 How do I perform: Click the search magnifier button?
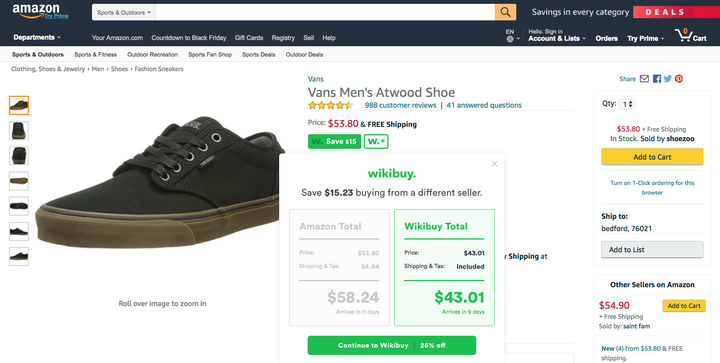coord(505,12)
